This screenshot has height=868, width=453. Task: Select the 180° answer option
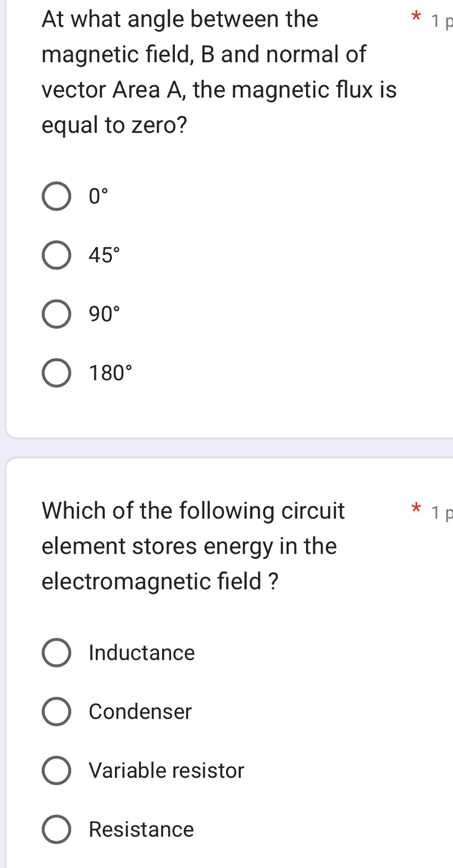pyautogui.click(x=57, y=373)
